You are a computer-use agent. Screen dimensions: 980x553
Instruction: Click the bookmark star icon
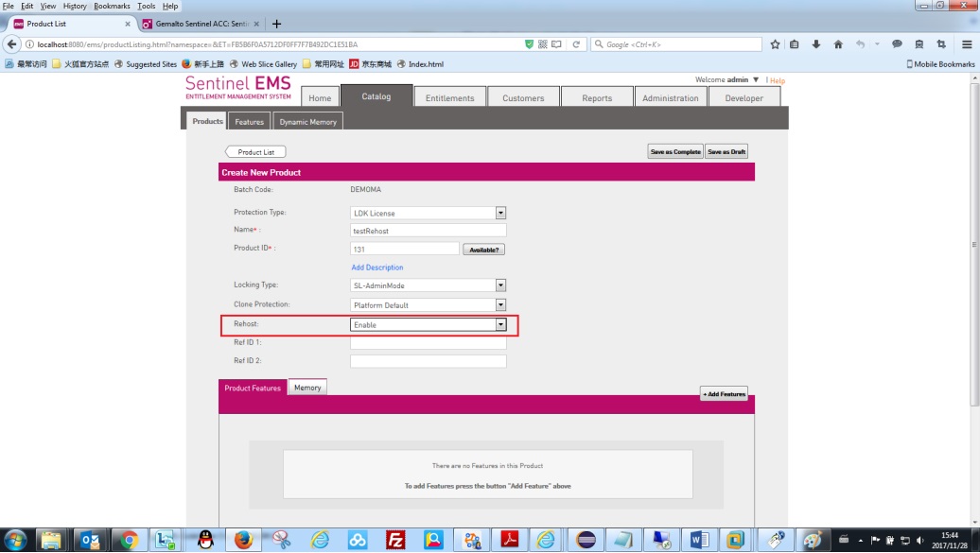tap(775, 44)
